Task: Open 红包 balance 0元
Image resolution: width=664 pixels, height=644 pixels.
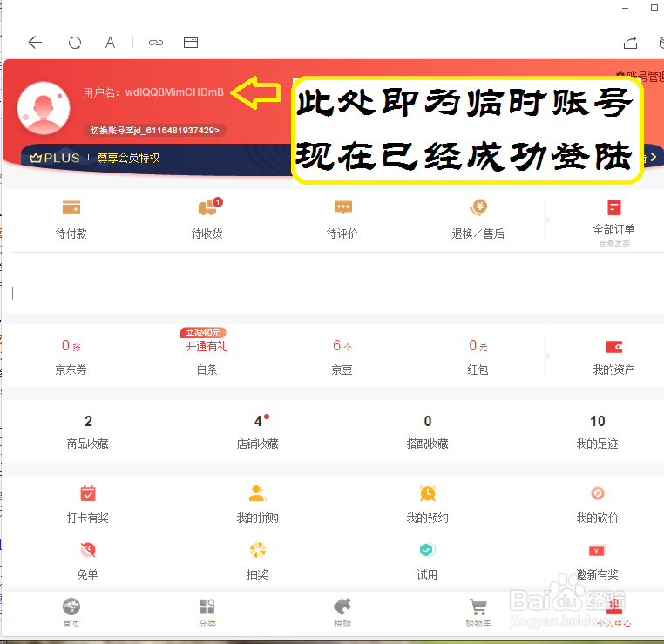Action: pyautogui.click(x=478, y=345)
